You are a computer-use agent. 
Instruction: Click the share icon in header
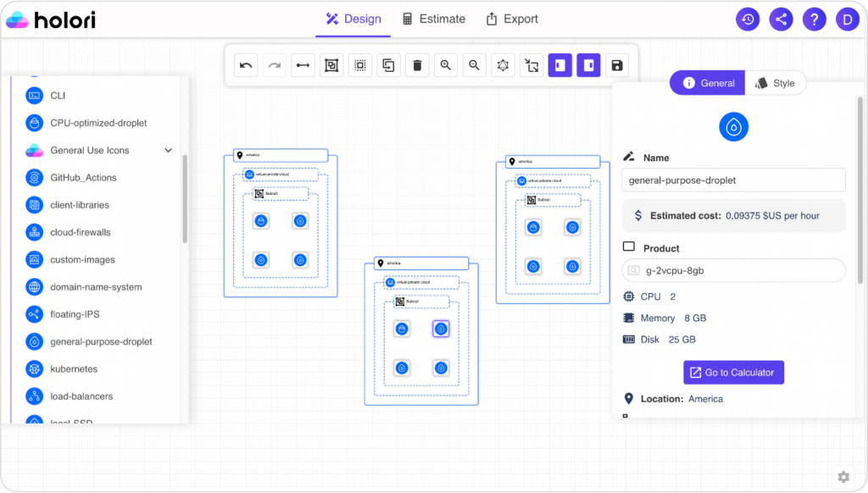tap(781, 19)
